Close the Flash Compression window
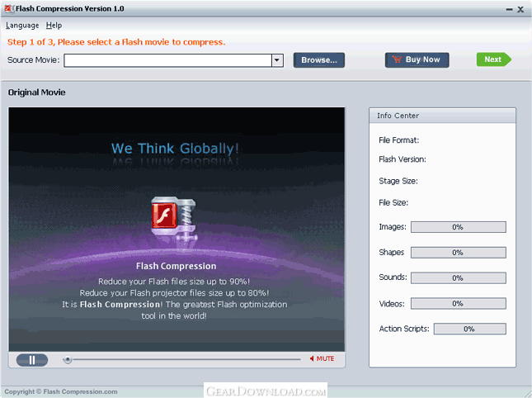 click(520, 10)
